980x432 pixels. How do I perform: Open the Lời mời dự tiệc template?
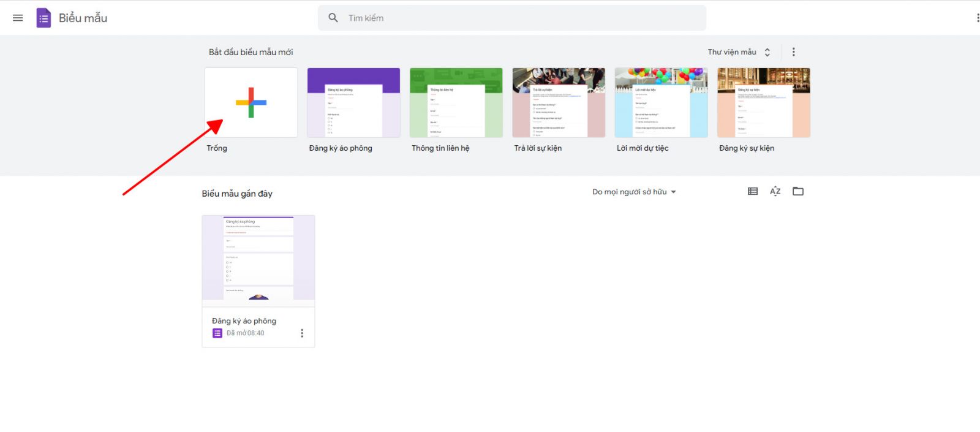pyautogui.click(x=661, y=102)
